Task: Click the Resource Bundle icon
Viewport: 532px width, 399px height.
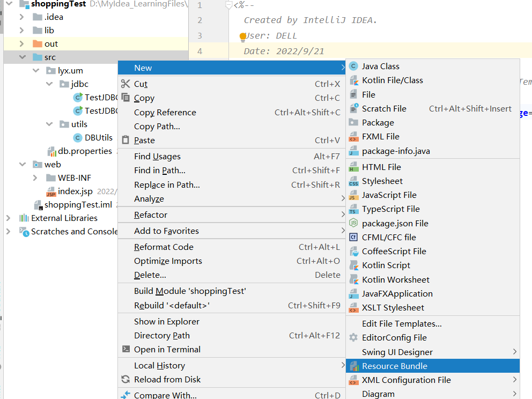Action: tap(353, 366)
